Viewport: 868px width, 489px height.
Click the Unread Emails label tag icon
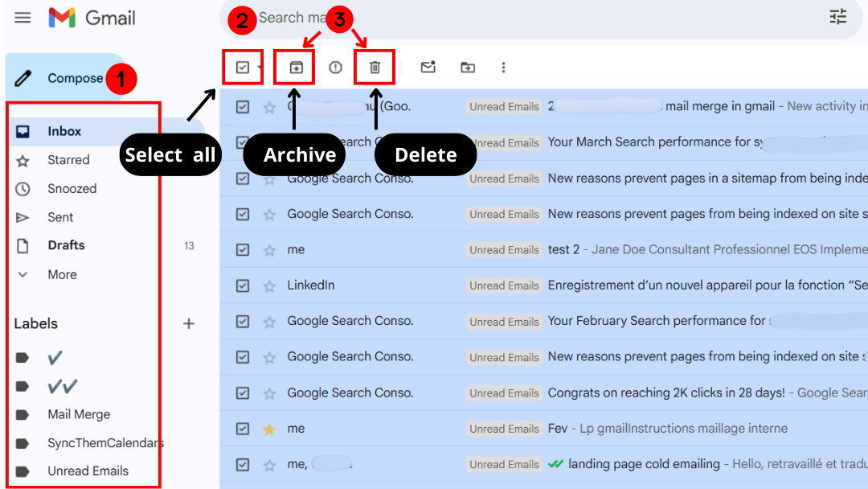[23, 471]
